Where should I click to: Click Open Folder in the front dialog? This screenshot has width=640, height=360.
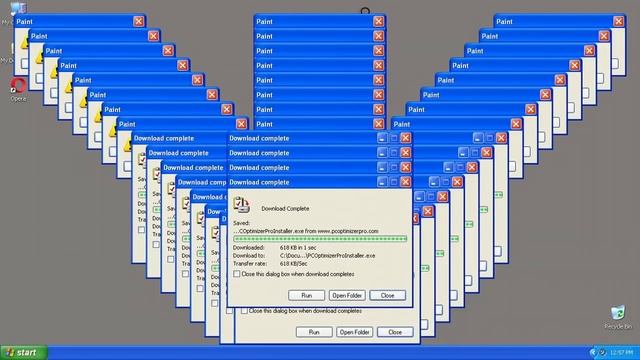[347, 295]
